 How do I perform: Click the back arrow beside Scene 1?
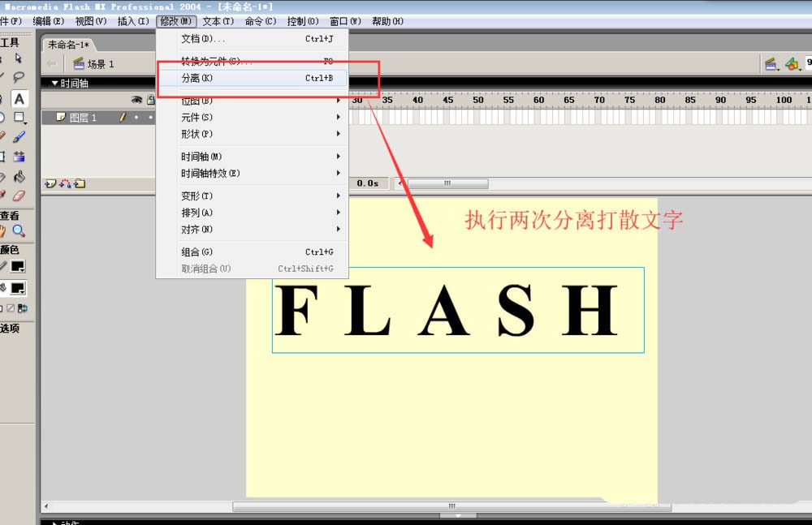pos(50,63)
